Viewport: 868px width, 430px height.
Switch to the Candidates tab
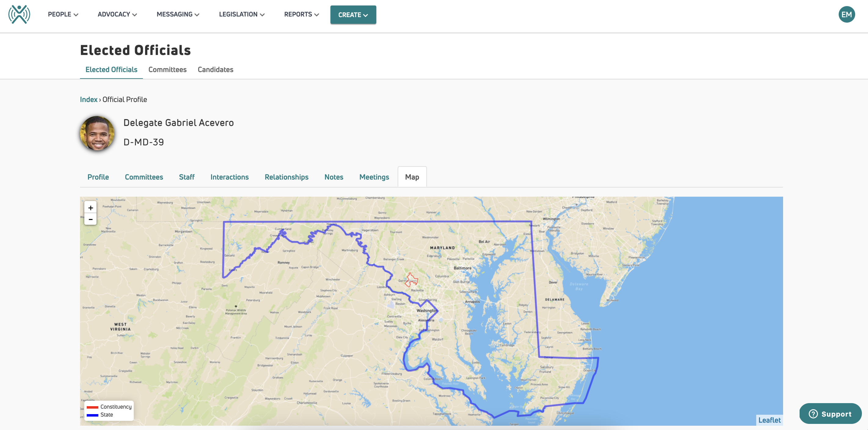point(215,69)
